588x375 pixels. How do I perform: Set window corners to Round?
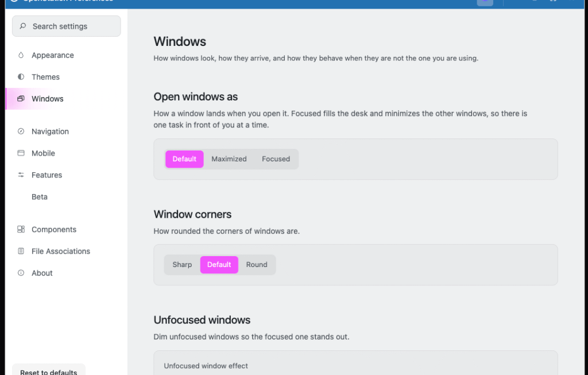[257, 265]
